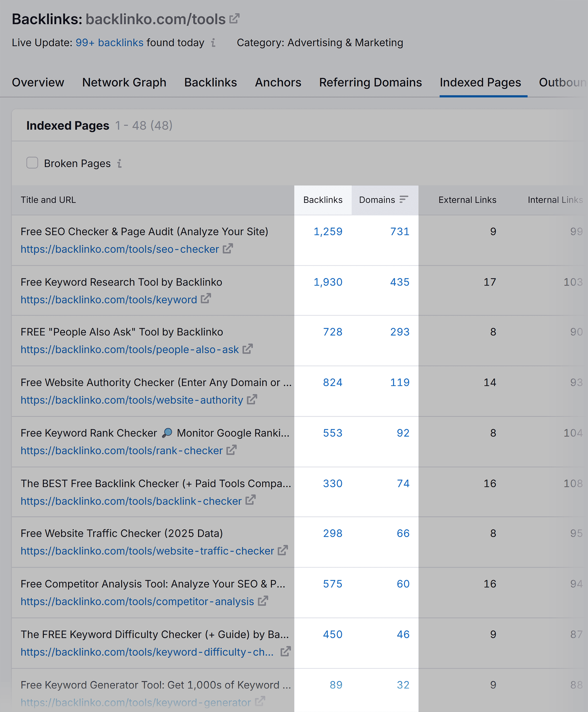Image resolution: width=588 pixels, height=712 pixels.
Task: Open website-traffic-checker URL link
Action: [x=147, y=551]
